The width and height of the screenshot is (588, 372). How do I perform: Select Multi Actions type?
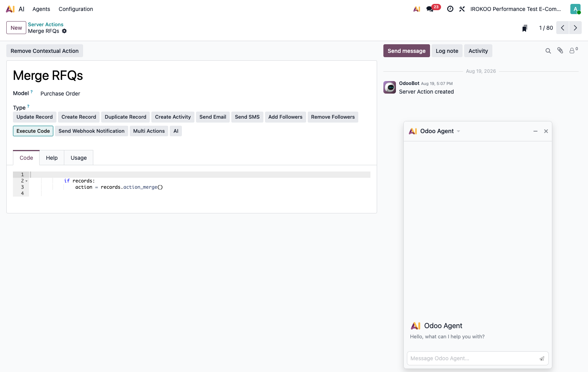click(x=149, y=131)
